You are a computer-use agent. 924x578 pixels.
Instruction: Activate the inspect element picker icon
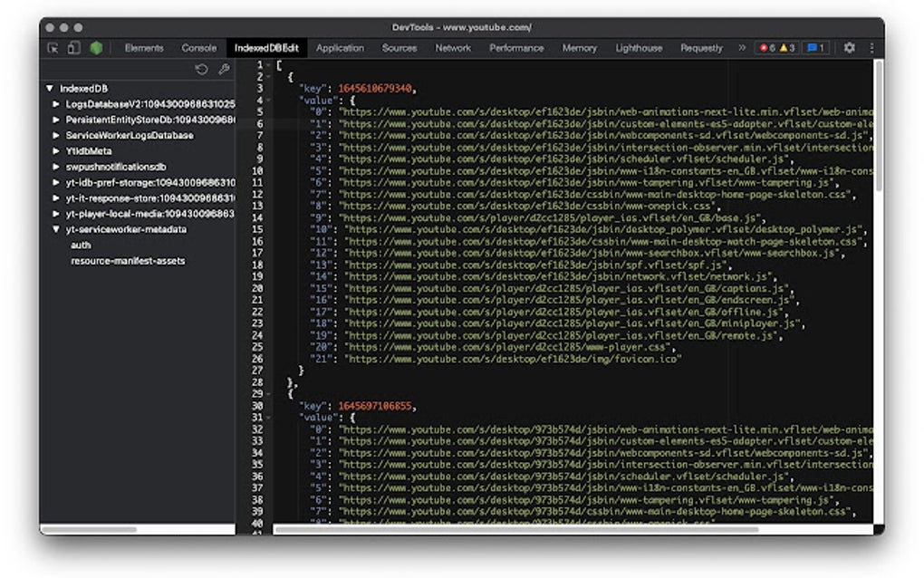(x=53, y=48)
